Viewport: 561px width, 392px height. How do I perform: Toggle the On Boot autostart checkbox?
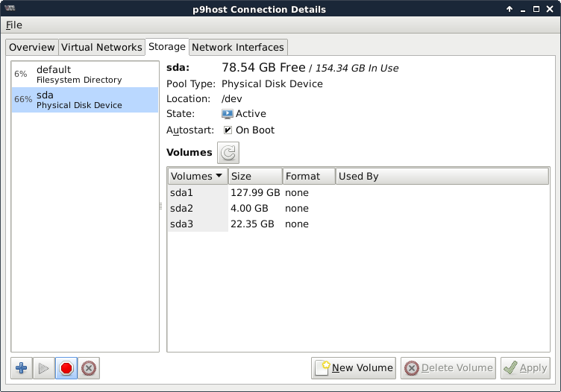tap(228, 130)
